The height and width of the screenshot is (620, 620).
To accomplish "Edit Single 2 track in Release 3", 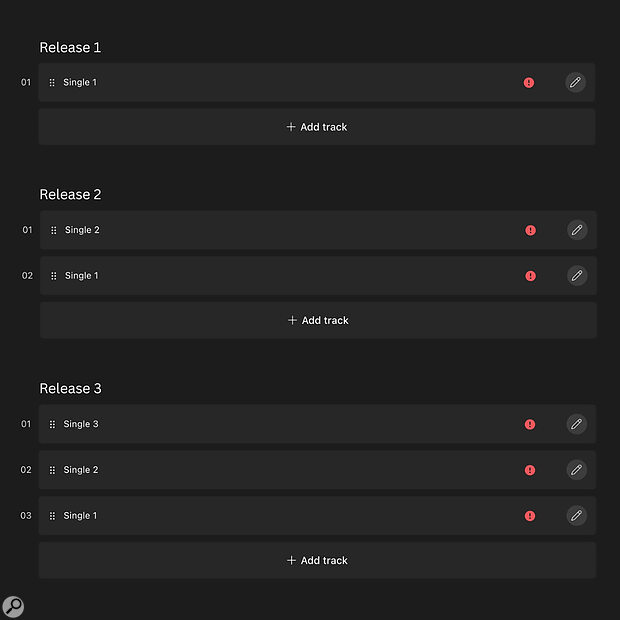I will point(577,470).
